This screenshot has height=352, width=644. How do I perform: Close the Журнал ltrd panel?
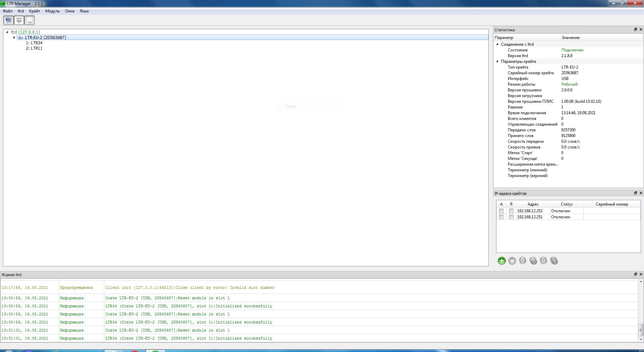641,274
